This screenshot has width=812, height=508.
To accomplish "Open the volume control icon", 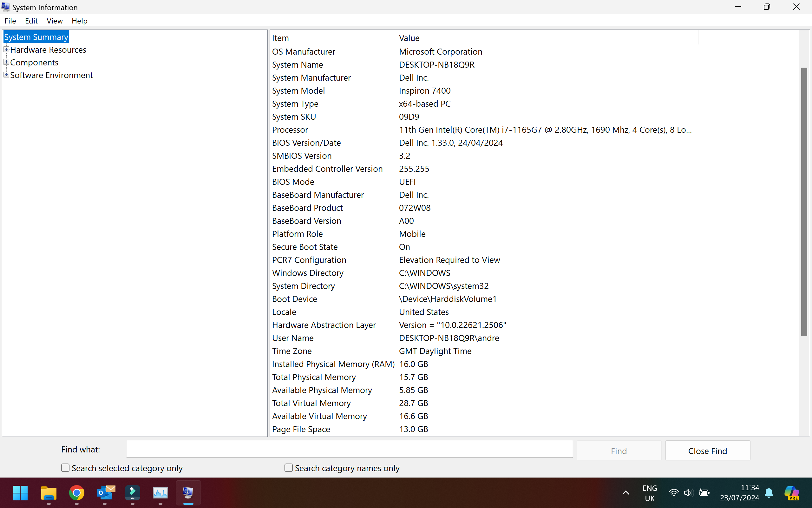I will click(689, 493).
